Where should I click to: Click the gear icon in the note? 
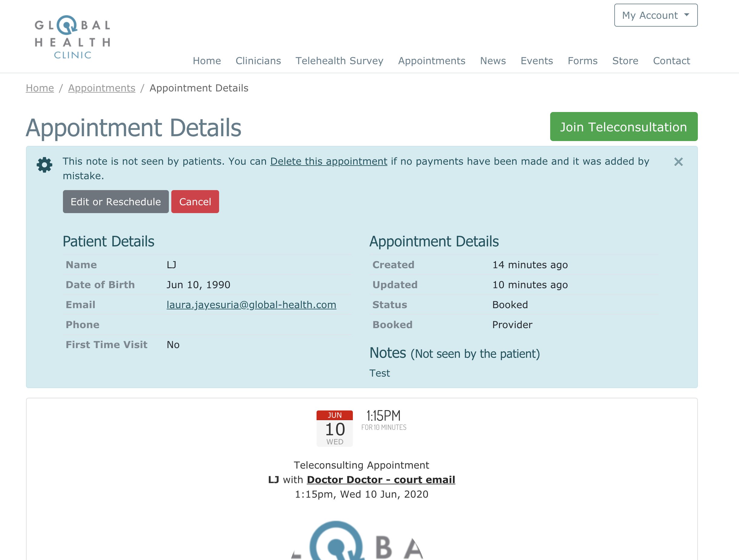[44, 165]
